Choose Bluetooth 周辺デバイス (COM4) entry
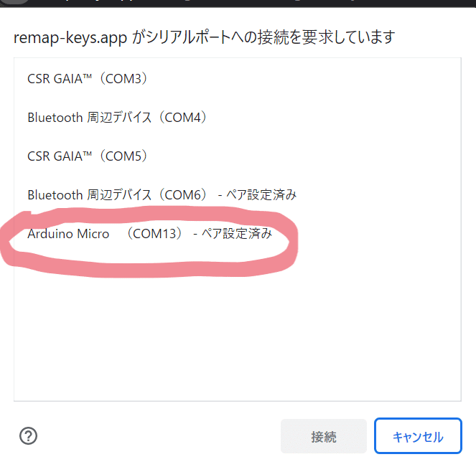This screenshot has height=467, width=476. tap(238, 118)
